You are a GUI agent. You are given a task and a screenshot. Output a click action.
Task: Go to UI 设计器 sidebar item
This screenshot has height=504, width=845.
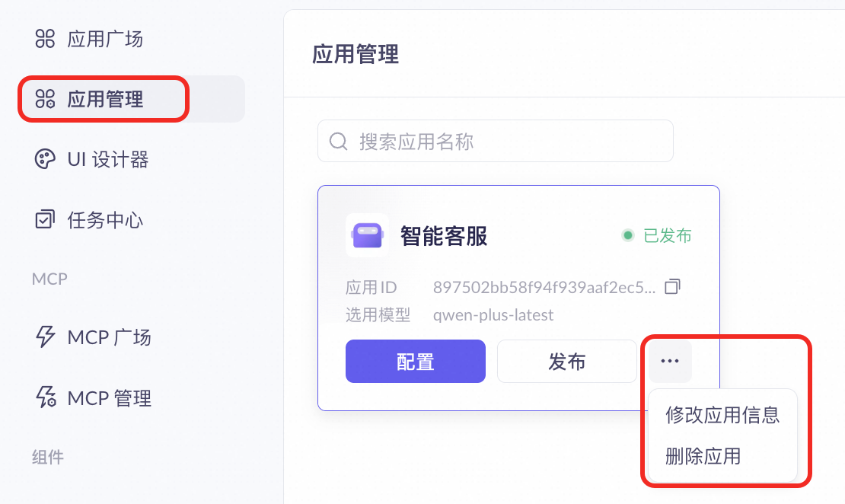pyautogui.click(x=108, y=159)
